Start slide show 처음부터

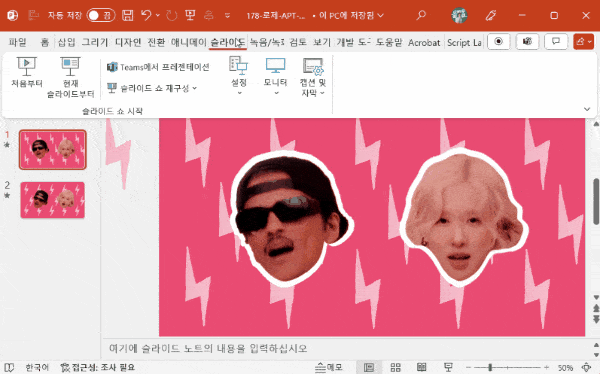pos(26,73)
